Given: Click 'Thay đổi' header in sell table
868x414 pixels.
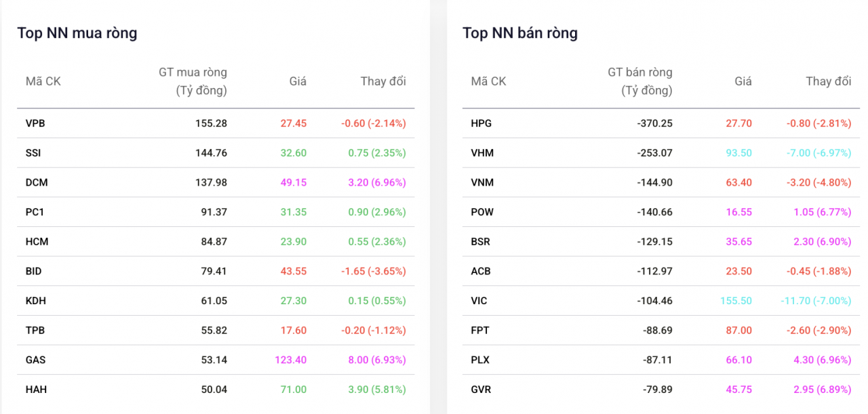Looking at the screenshot, I should (x=828, y=81).
